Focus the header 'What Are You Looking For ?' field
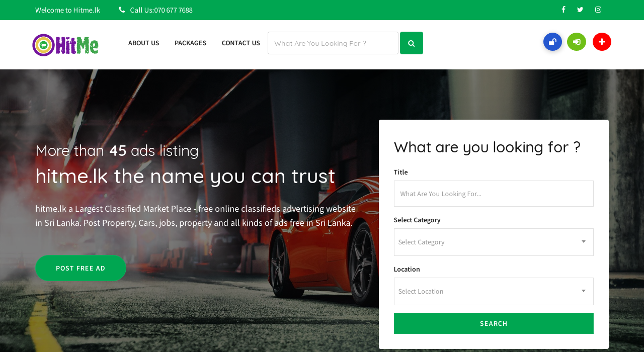The width and height of the screenshot is (644, 352). [333, 43]
